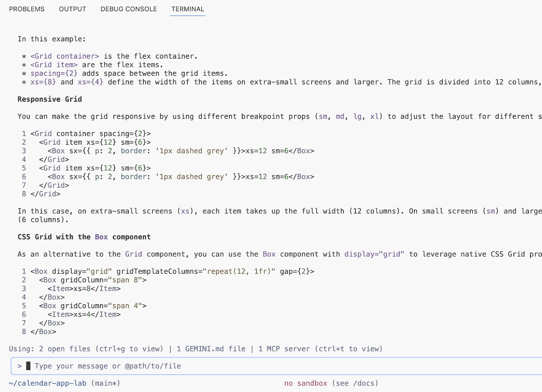Screen dimensions: 542x392
Task: Click the '>' prompt symbol in message box
Action: click(20, 366)
